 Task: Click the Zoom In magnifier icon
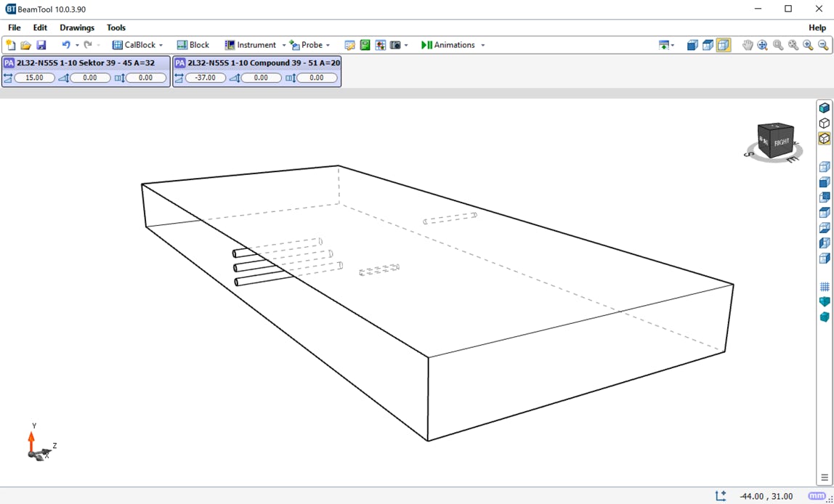point(808,45)
